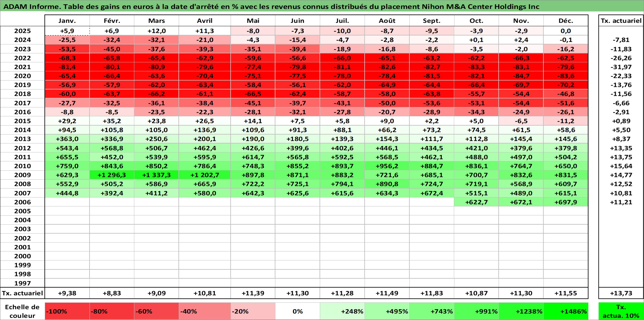Click the Avril column header
Image resolution: width=644 pixels, height=320 pixels.
[x=205, y=21]
